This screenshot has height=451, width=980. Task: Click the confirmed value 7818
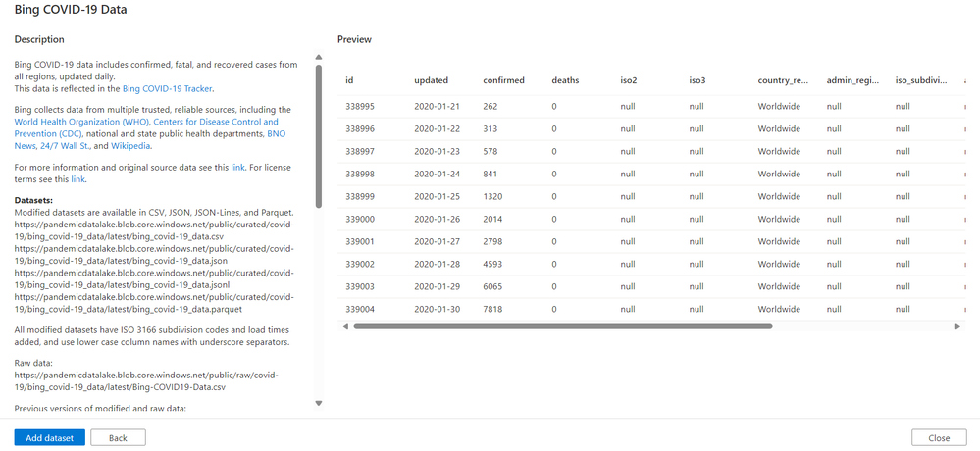tap(492, 309)
